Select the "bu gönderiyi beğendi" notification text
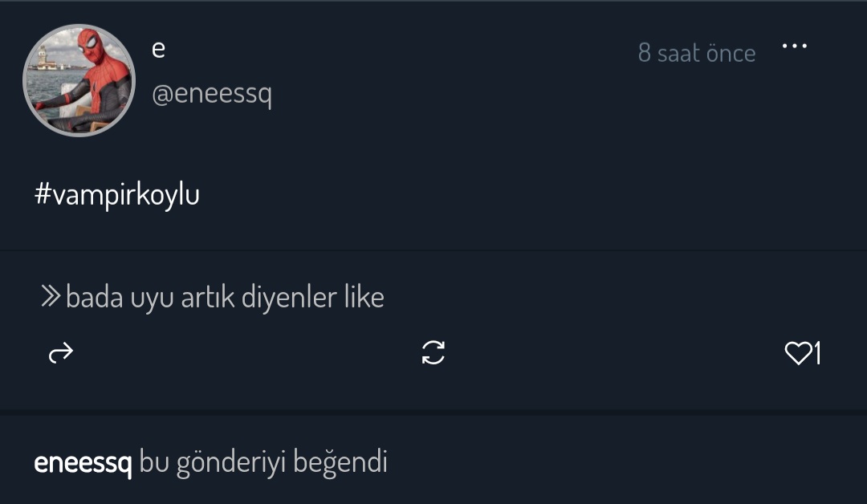This screenshot has height=504, width=867. pos(263,462)
